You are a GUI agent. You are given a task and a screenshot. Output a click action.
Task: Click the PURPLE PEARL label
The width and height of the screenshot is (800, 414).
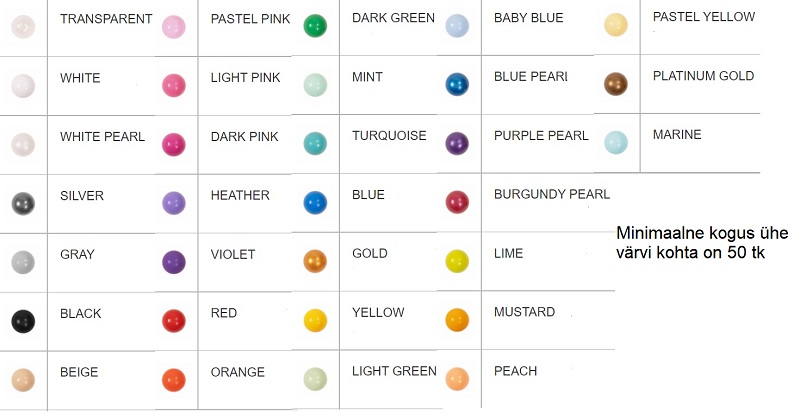coord(541,136)
